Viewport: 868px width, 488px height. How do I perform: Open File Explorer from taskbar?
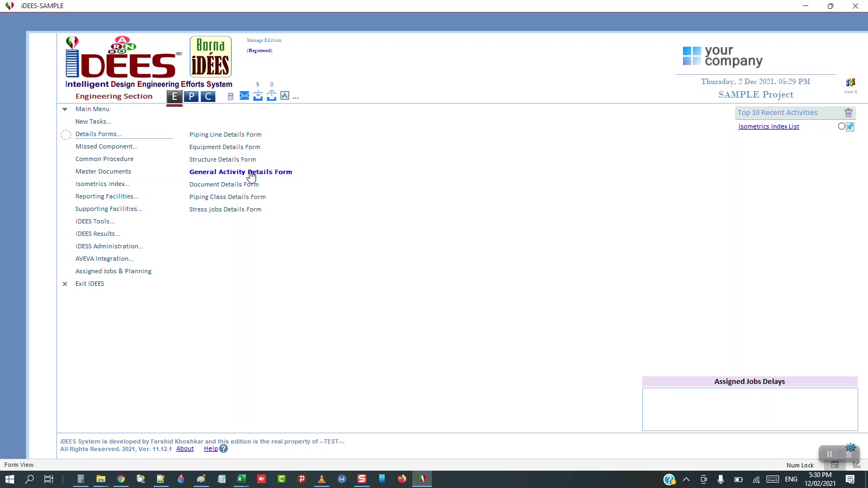pyautogui.click(x=101, y=479)
